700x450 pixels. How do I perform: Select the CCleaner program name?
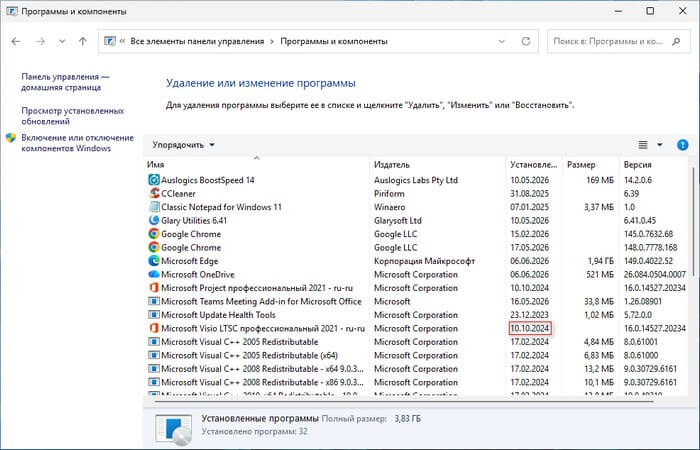point(178,194)
